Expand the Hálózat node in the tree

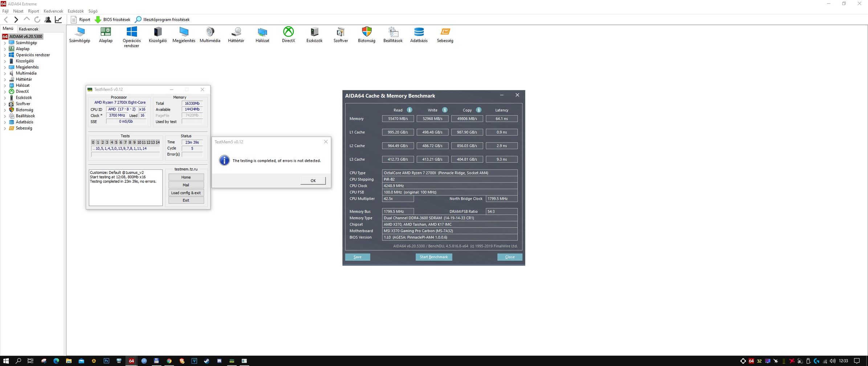click(x=5, y=86)
